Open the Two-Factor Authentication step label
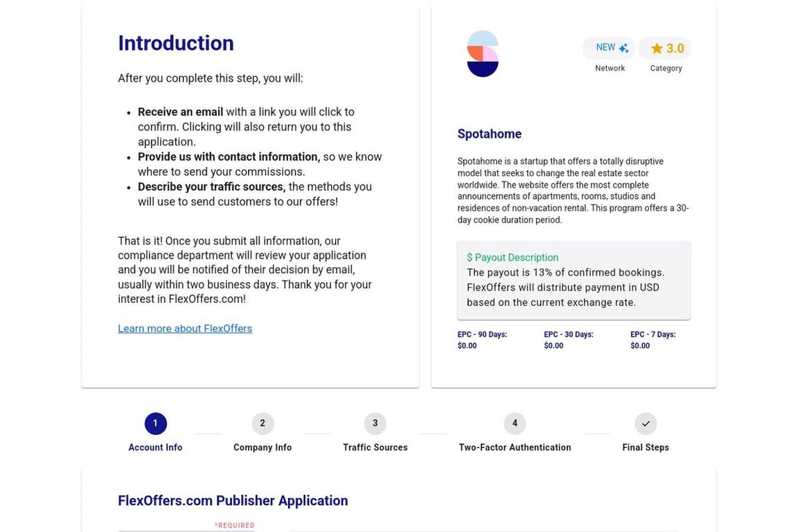The image size is (798, 532). coord(515,447)
